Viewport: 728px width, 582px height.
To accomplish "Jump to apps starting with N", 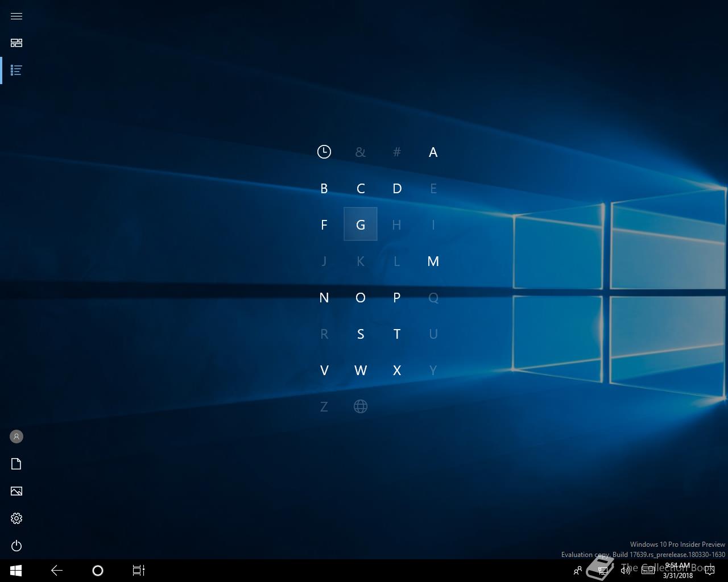I will coord(324,298).
